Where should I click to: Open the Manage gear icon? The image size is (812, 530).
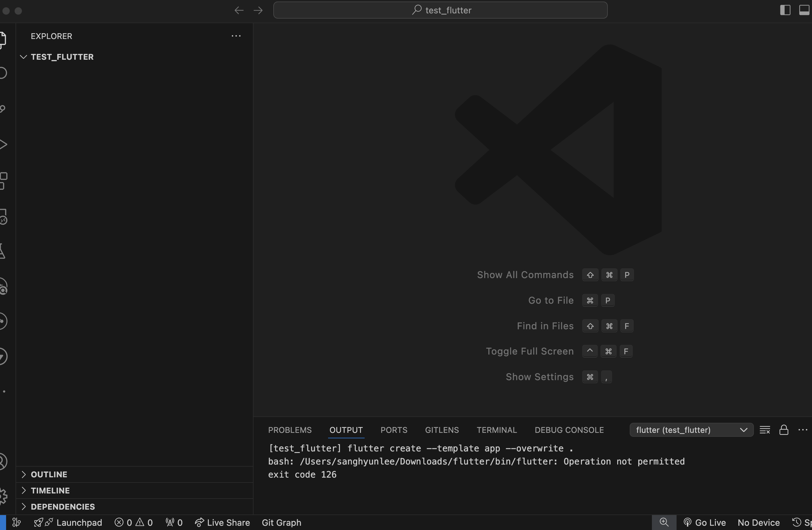3,496
